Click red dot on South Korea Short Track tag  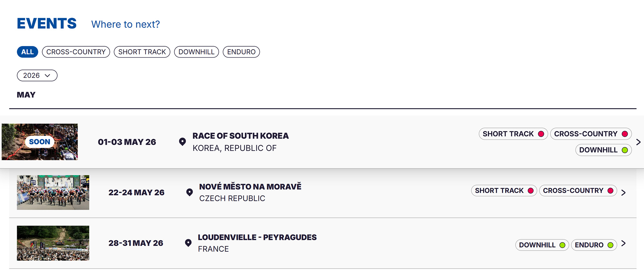[x=541, y=134]
